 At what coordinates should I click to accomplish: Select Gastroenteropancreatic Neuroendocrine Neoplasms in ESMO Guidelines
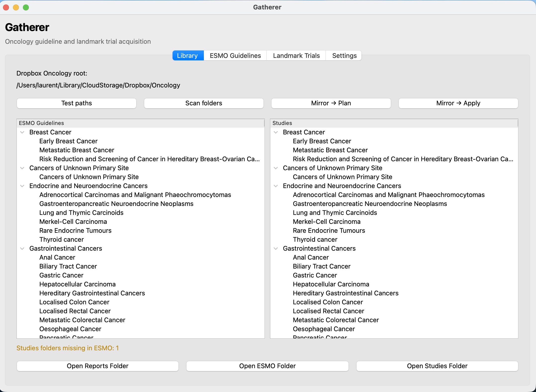tap(140, 204)
